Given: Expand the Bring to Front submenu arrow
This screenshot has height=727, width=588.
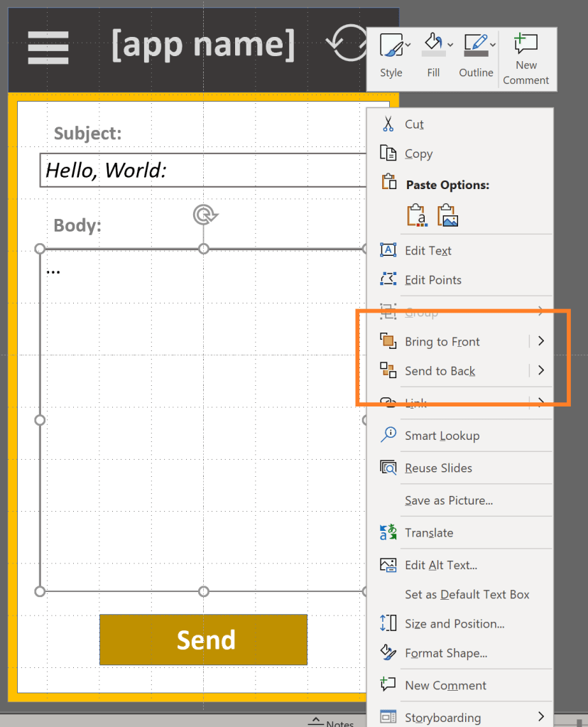Looking at the screenshot, I should coord(541,341).
